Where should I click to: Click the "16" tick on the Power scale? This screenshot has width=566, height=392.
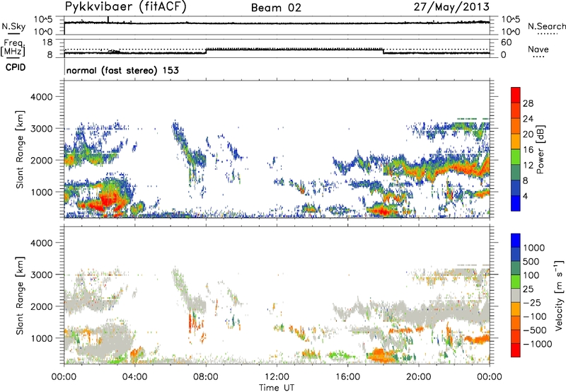click(x=528, y=150)
